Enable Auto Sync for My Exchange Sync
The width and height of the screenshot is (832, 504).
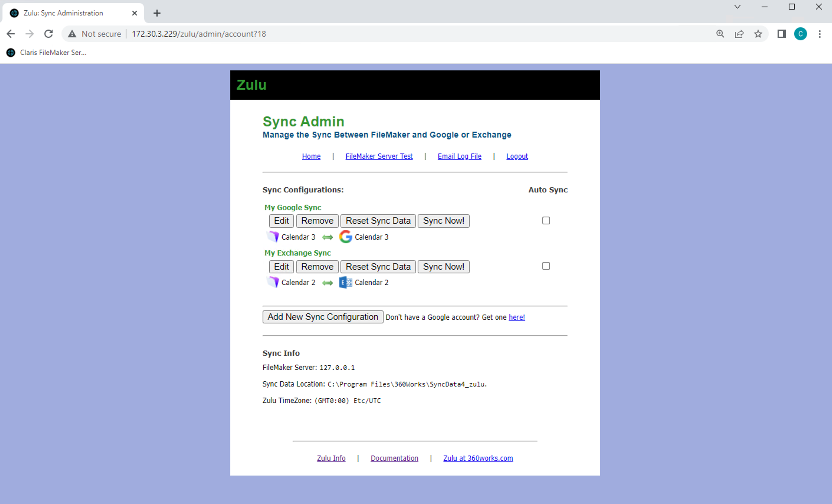click(546, 266)
